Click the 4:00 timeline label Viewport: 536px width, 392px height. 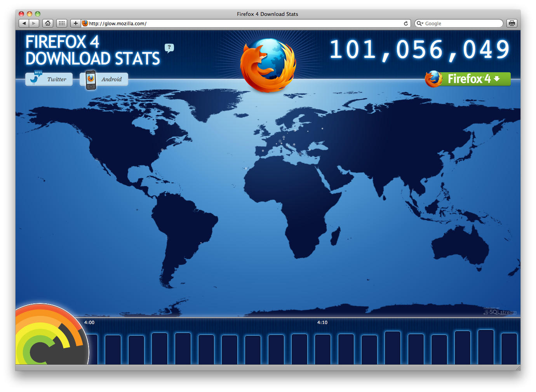[89, 322]
